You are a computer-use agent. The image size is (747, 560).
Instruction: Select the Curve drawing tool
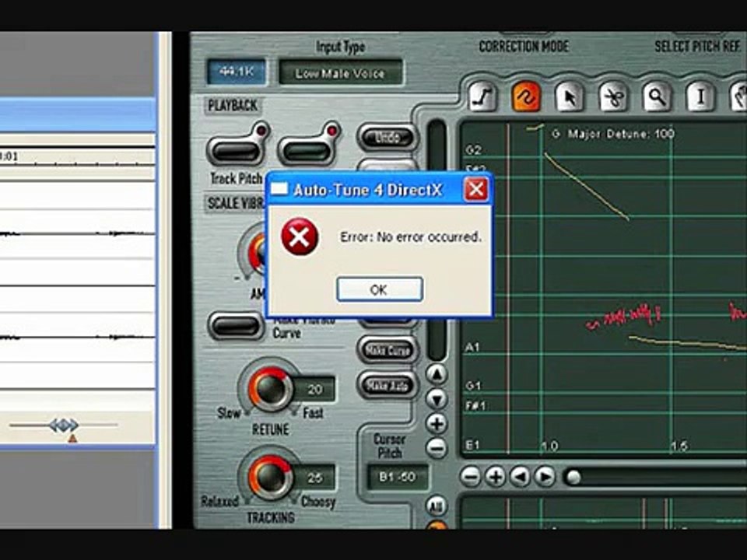coord(526,97)
